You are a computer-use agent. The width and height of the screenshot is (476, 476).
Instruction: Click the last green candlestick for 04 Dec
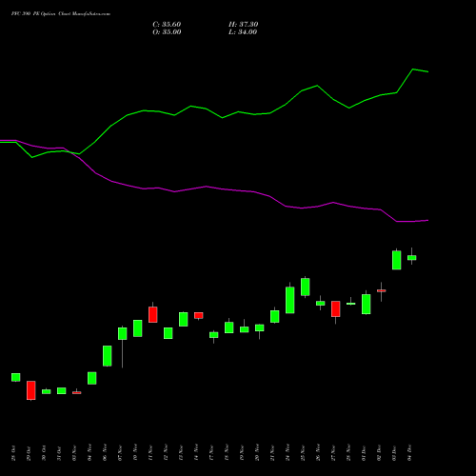pos(412,258)
